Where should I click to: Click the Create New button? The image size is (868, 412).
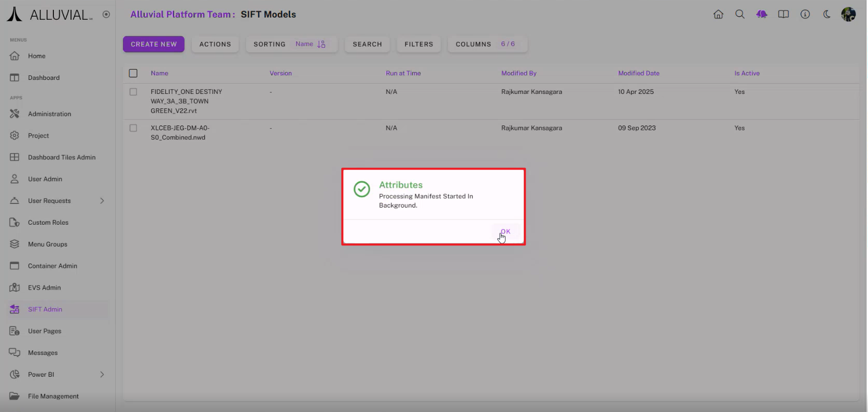pos(153,44)
